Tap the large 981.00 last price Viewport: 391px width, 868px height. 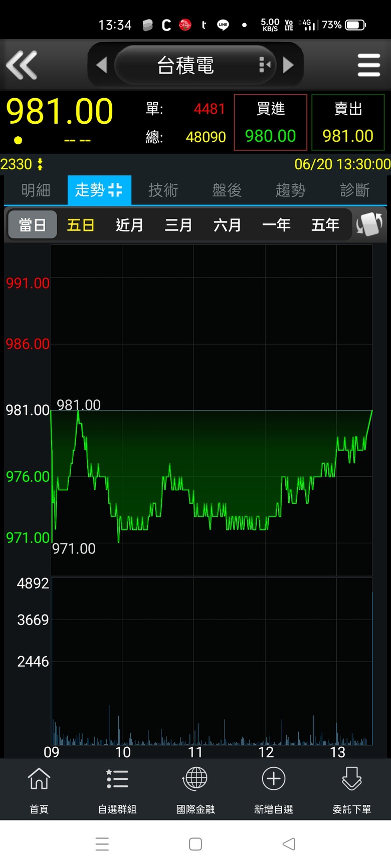[60, 111]
